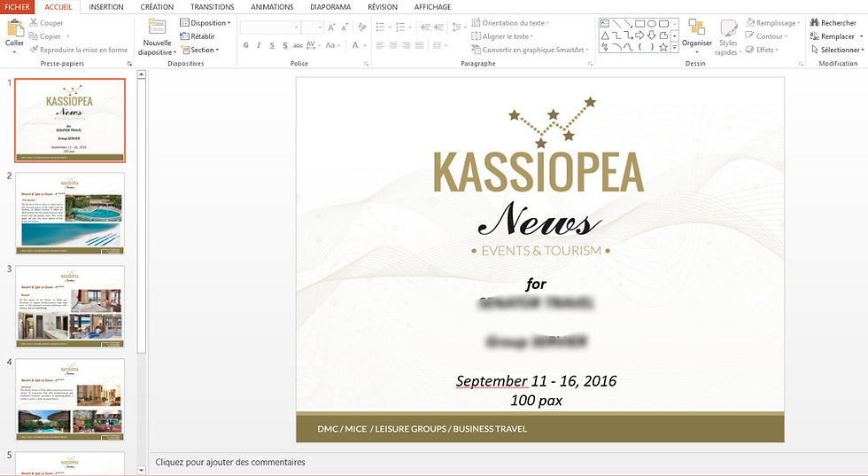Increase the list indent level
Image resolution: width=868 pixels, height=476 pixels.
[x=438, y=27]
